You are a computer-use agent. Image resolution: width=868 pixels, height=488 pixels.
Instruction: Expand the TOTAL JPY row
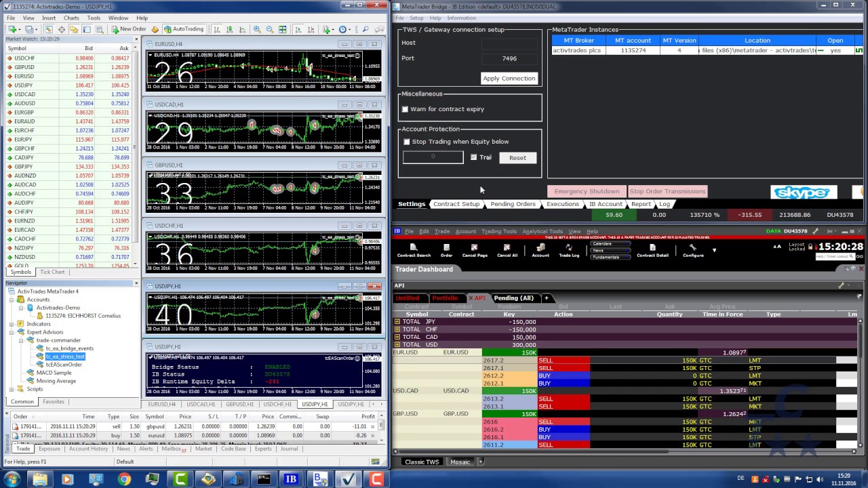pyautogui.click(x=397, y=322)
